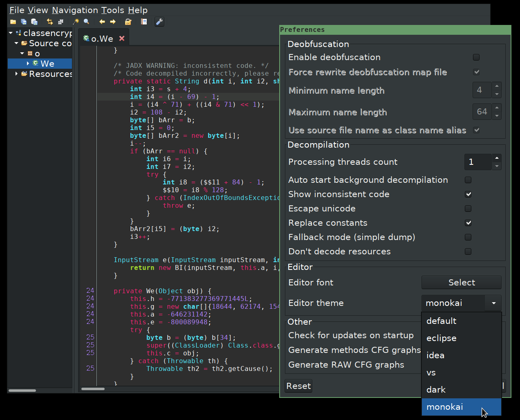
Task: Navigate back using the left arrow icon
Action: point(101,22)
